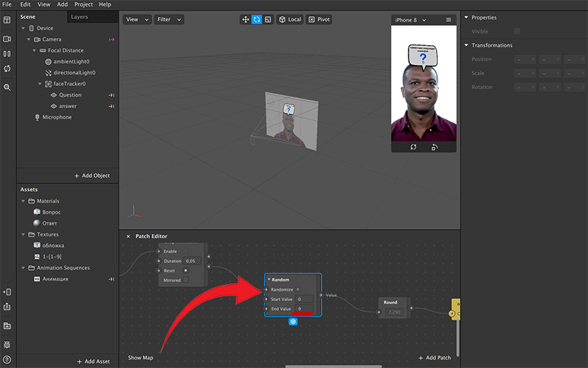Enable the Mirrored checkbox in patch
The image size is (588, 368).
(186, 280)
